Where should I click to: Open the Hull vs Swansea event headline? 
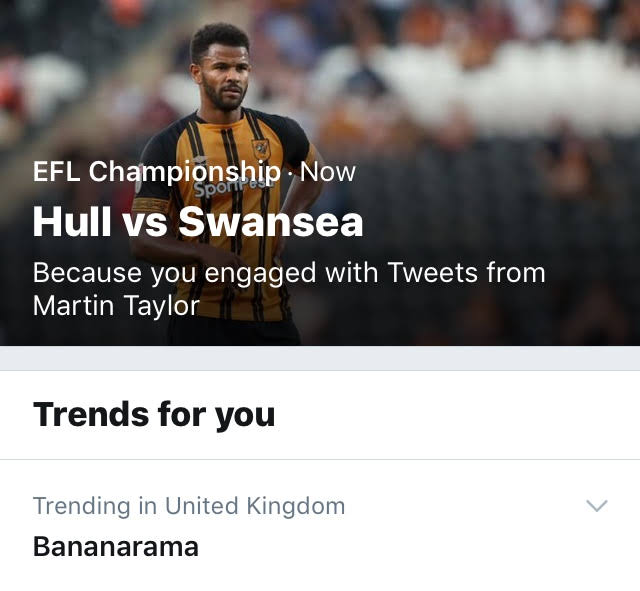pyautogui.click(x=197, y=222)
